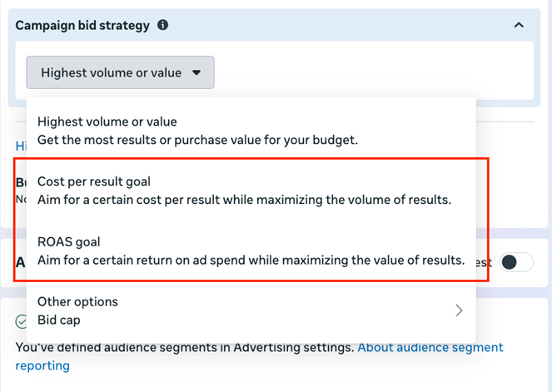Open About audience segment reporting link
The image size is (552, 392).
click(x=430, y=347)
